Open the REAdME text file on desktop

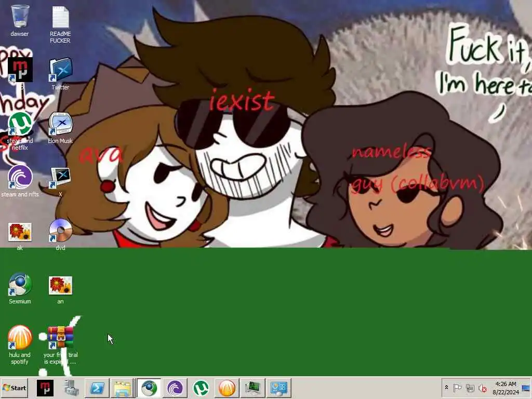point(60,24)
